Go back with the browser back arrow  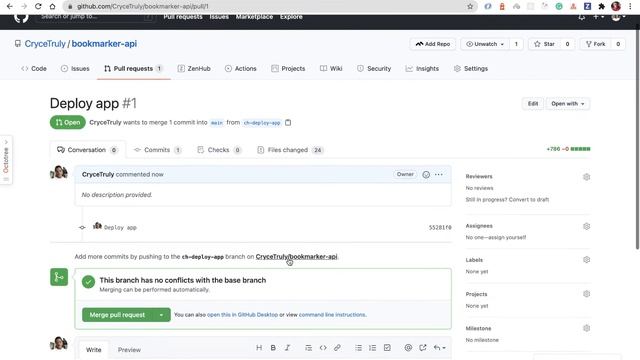tap(9, 6)
